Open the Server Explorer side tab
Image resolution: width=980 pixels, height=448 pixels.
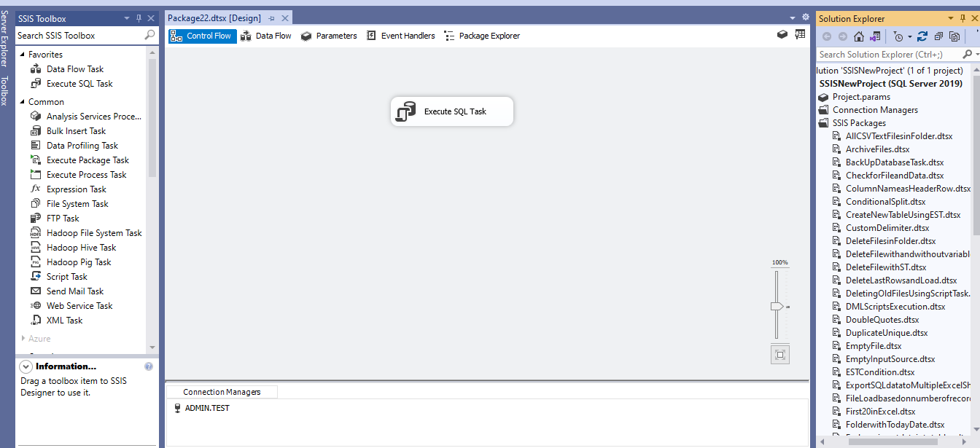point(6,39)
